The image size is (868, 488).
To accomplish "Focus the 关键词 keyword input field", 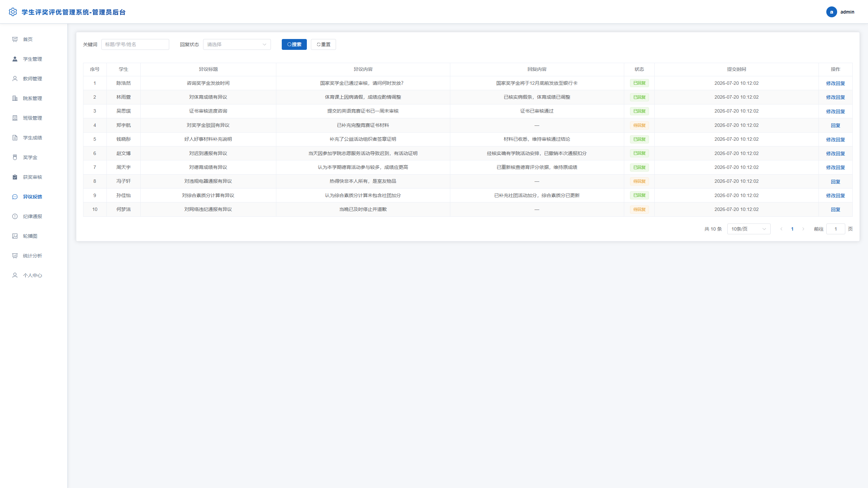I will click(135, 44).
